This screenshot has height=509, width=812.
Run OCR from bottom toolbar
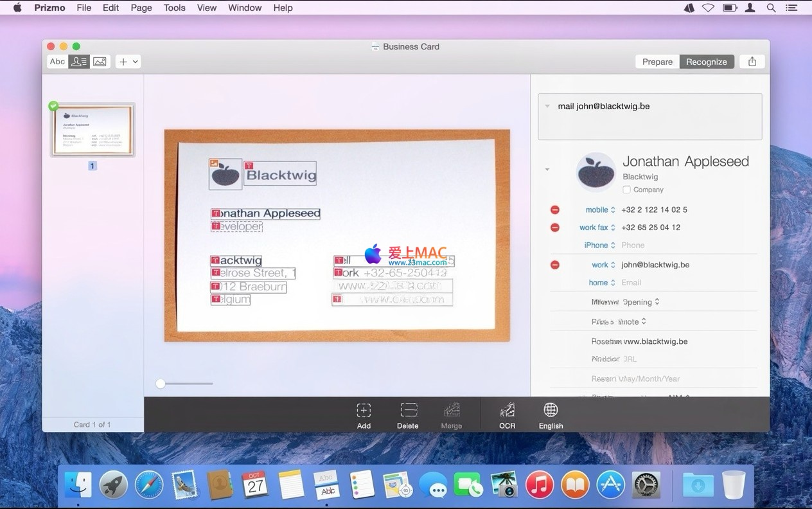point(507,411)
